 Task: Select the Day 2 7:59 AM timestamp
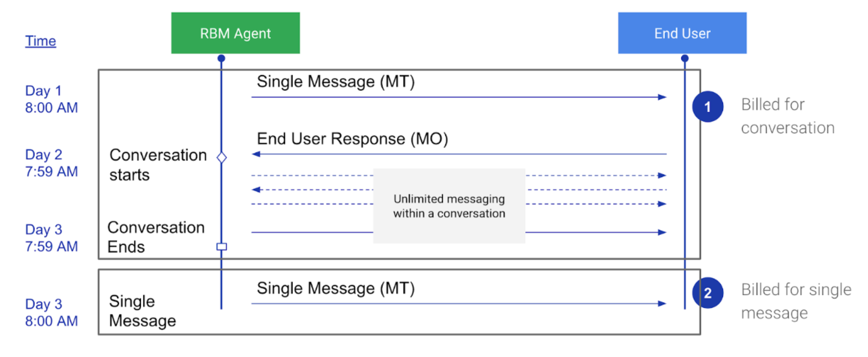click(51, 163)
